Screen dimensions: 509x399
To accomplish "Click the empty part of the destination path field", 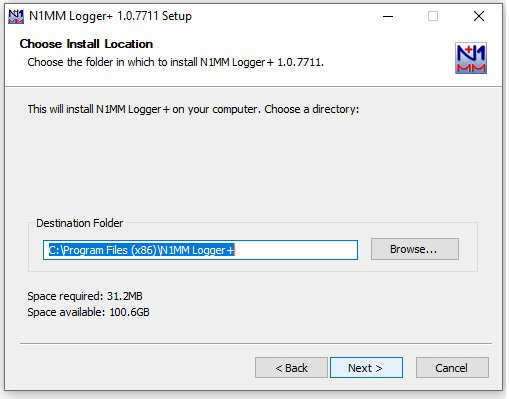I will (x=296, y=250).
